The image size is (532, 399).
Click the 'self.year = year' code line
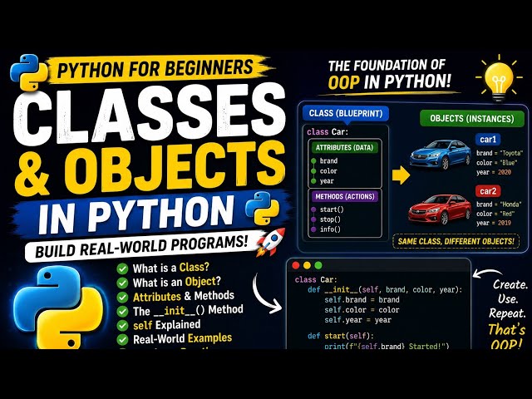click(358, 320)
